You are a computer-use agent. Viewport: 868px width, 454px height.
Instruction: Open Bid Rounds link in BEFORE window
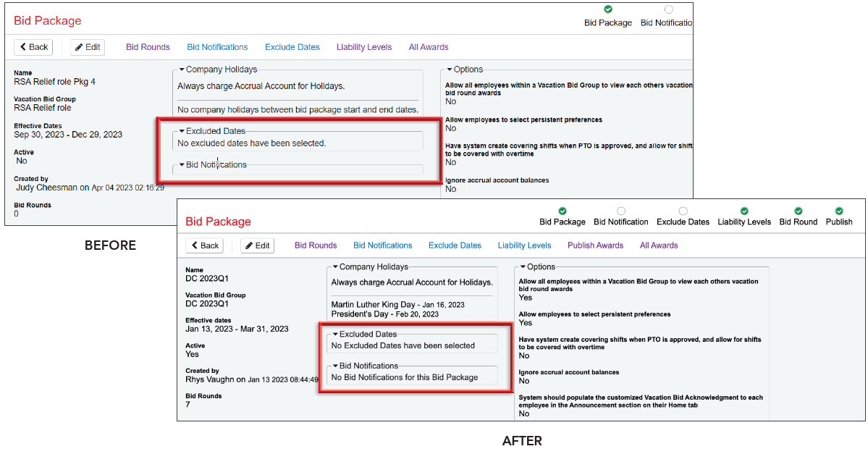pos(148,47)
